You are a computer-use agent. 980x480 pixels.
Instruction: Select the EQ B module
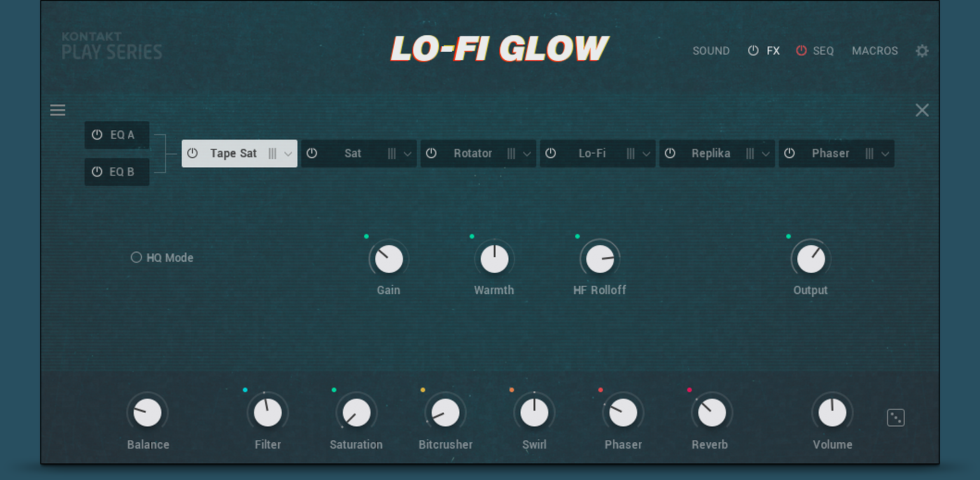pyautogui.click(x=117, y=172)
